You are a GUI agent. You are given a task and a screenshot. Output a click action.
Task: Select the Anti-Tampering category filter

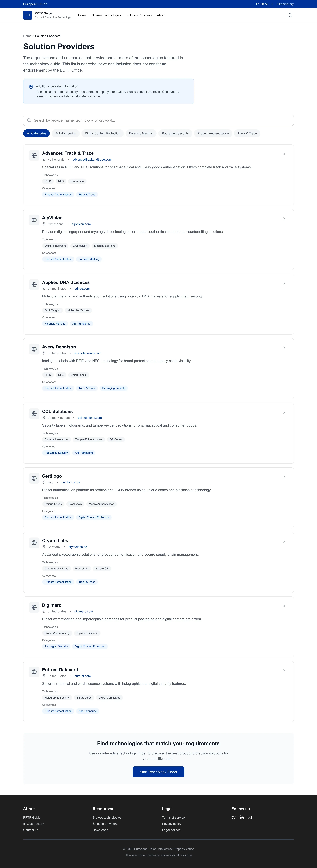(x=65, y=133)
